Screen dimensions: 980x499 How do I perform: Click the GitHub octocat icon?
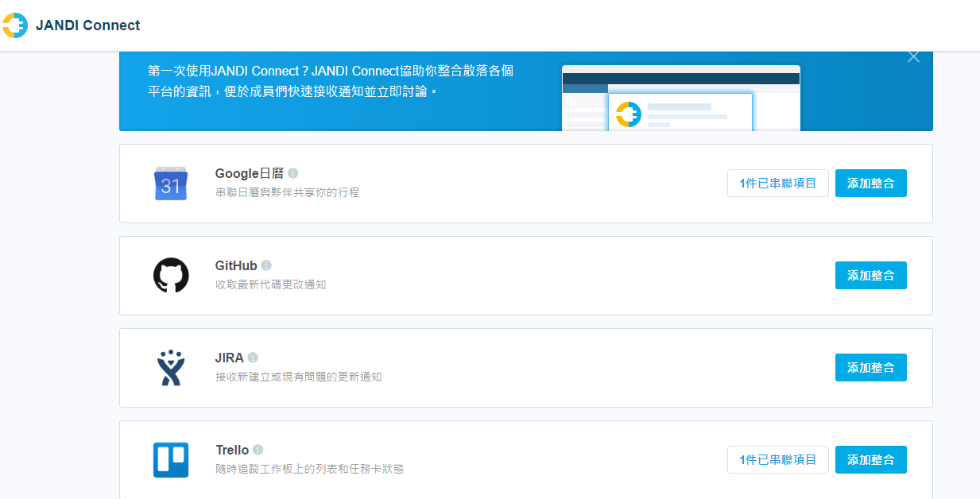coord(171,276)
